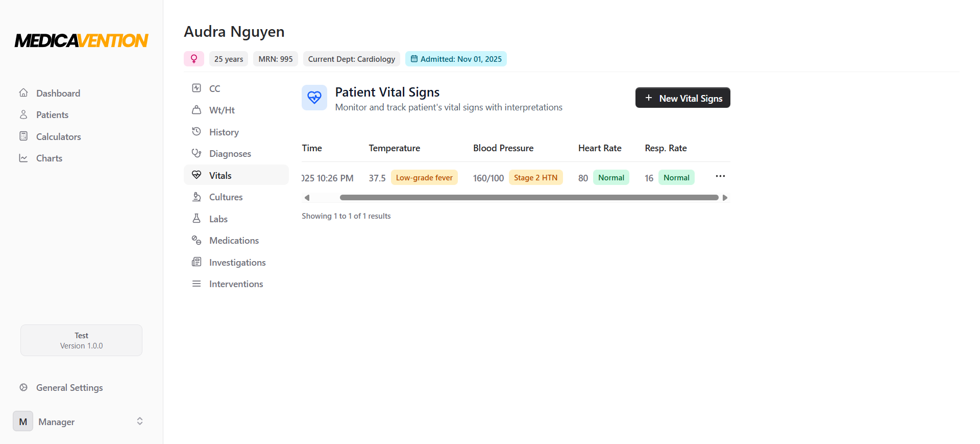Click the Medications pills icon
This screenshot has width=980, height=444.
click(197, 240)
